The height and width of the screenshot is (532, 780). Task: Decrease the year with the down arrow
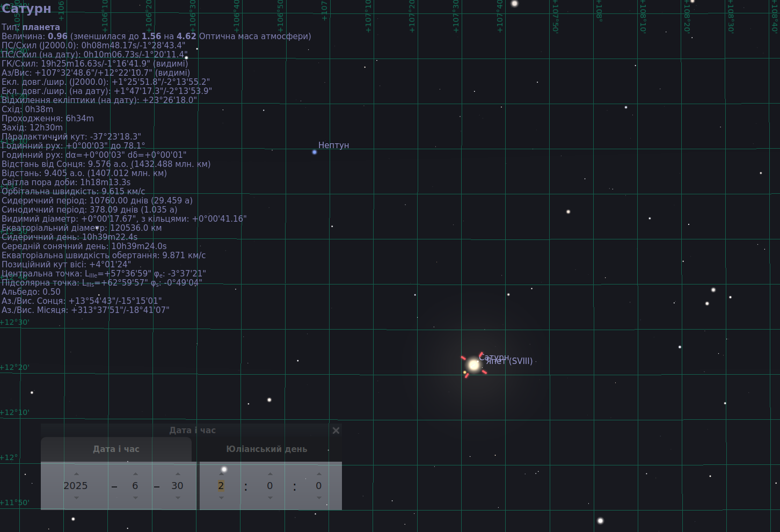point(76,498)
